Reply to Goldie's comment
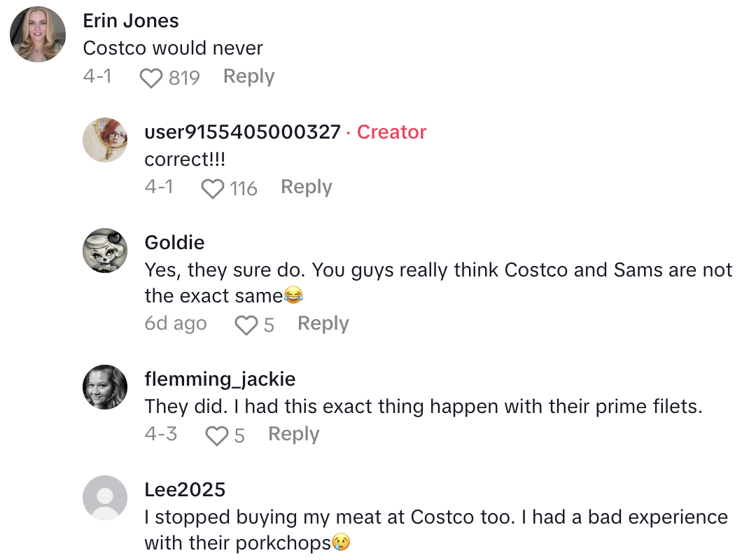The image size is (749, 560). click(x=323, y=323)
